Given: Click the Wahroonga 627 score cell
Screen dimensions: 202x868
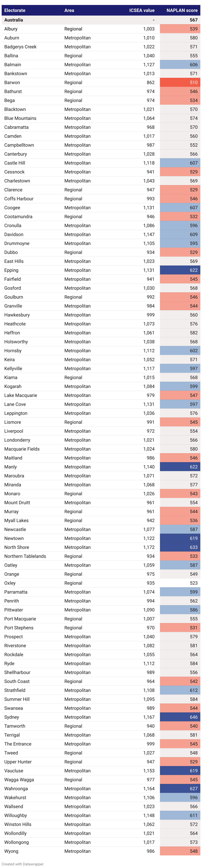Looking at the screenshot, I should 180,789.
